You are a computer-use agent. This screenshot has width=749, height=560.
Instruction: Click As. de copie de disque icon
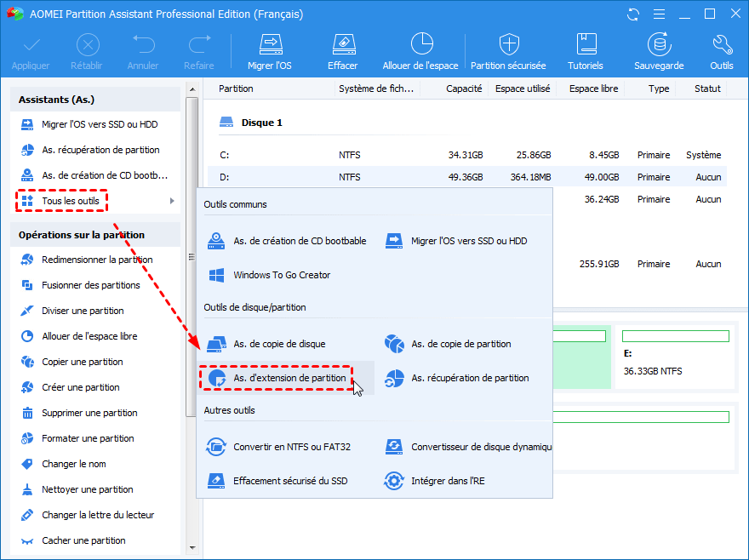pos(216,344)
